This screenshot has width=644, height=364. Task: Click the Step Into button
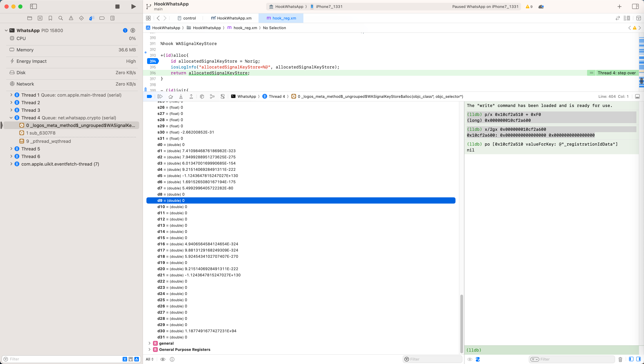pyautogui.click(x=181, y=96)
